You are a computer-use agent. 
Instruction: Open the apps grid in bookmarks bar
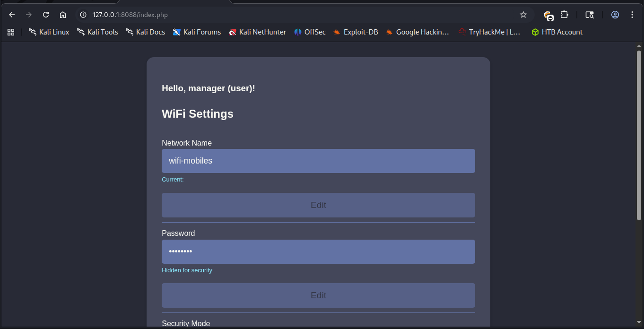[11, 32]
